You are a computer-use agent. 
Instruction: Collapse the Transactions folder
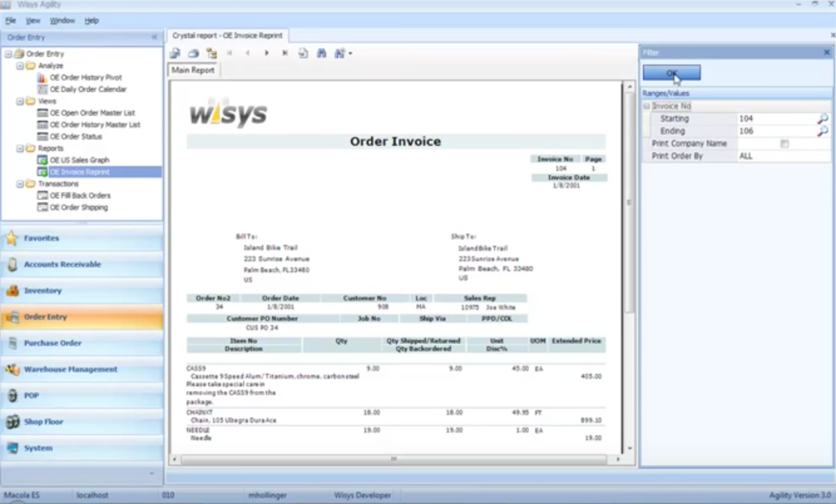pos(19,184)
